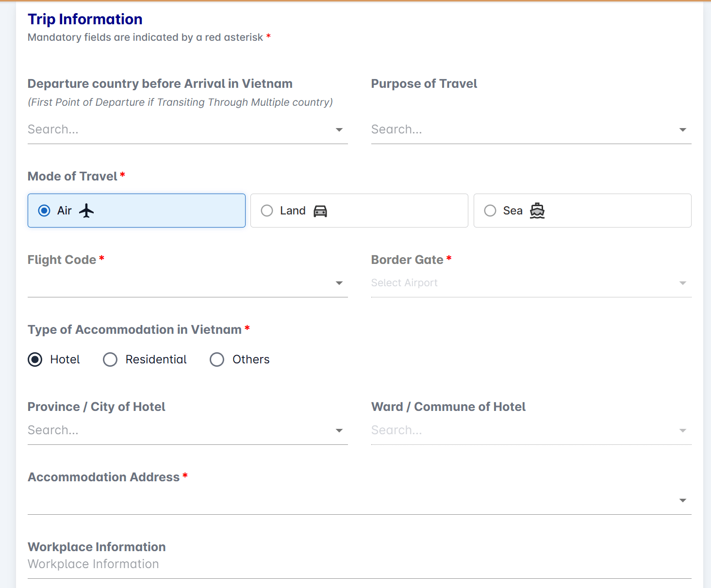
Task: Click the airplane icon beside Air
Action: click(86, 211)
